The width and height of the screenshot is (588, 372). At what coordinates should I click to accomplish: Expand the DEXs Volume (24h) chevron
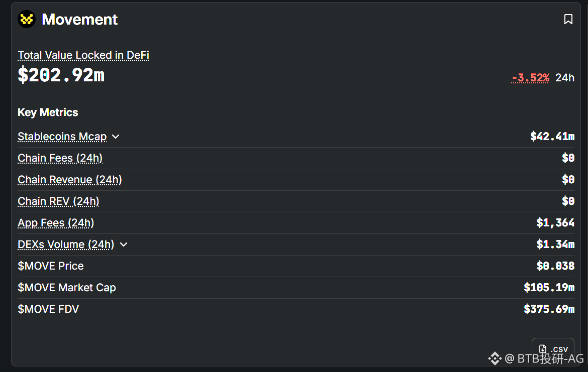(124, 244)
